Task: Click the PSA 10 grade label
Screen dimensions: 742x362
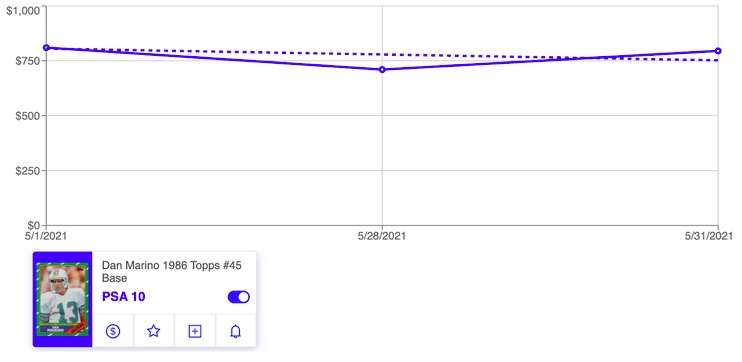Action: [x=124, y=297]
